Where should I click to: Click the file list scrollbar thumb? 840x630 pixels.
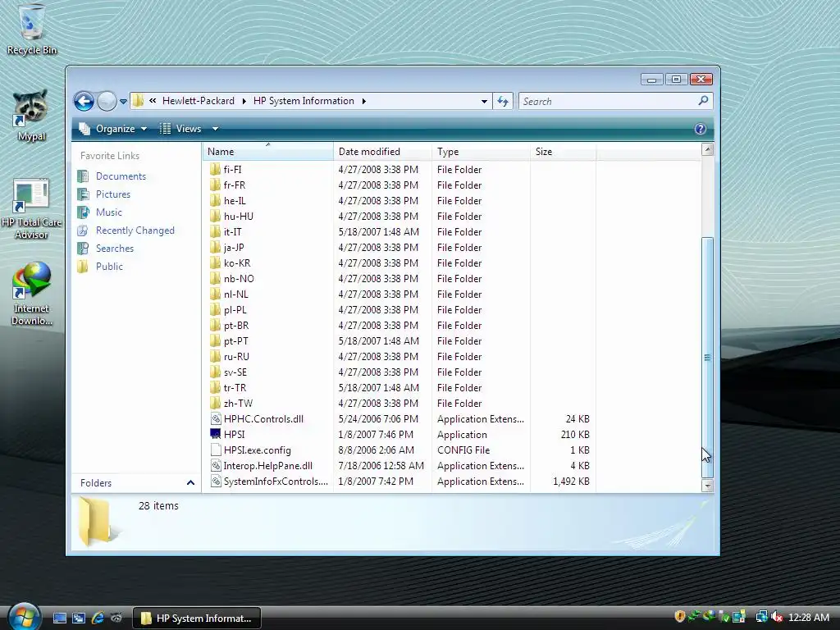click(707, 358)
